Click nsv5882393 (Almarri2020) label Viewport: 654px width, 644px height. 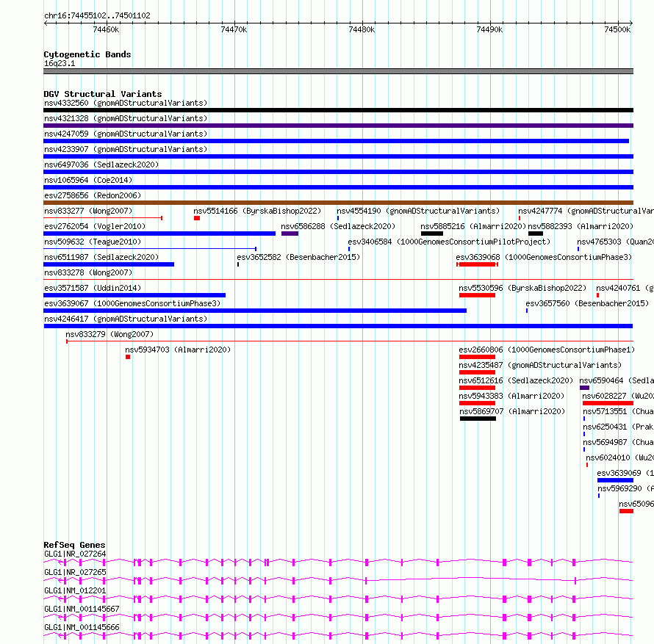pos(581,226)
